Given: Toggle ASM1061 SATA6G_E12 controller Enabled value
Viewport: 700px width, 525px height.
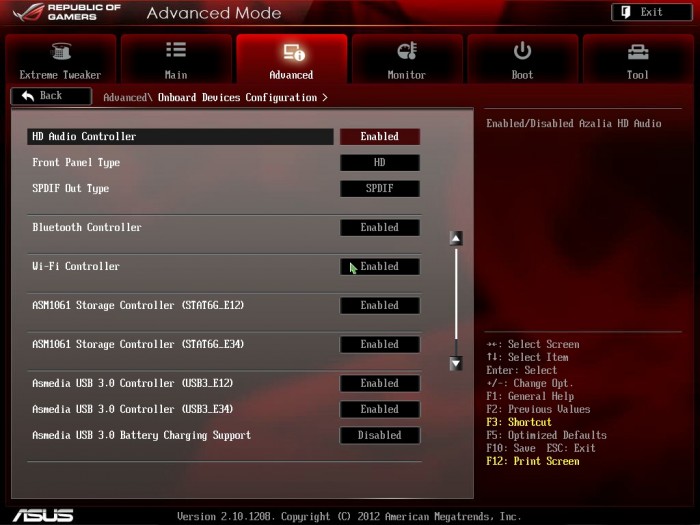Looking at the screenshot, I should 379,305.
